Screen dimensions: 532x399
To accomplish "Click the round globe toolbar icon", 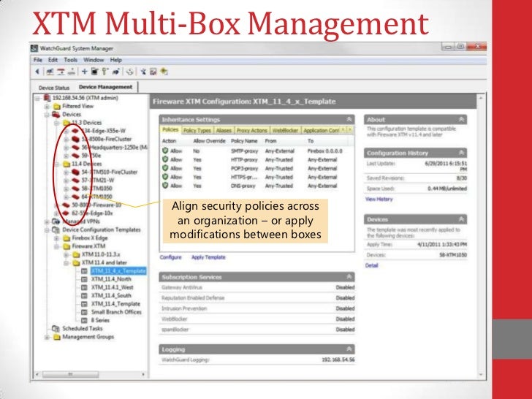I will click(130, 72).
